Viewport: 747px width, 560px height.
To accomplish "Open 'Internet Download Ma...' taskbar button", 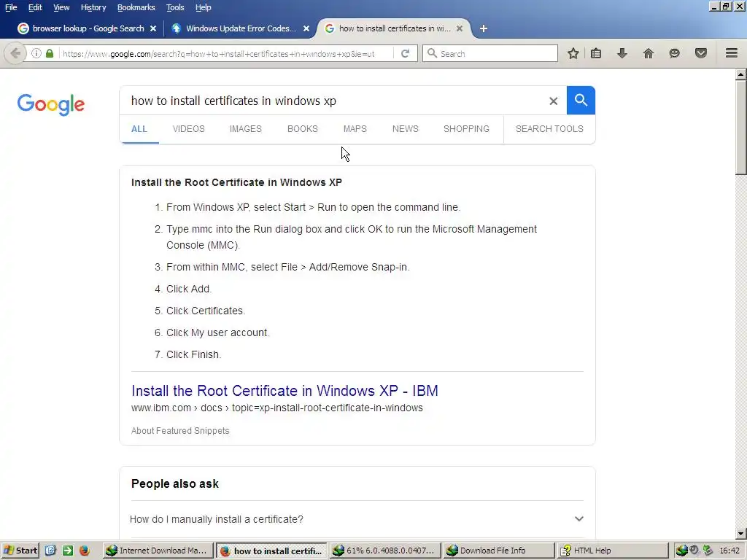I will (x=158, y=551).
